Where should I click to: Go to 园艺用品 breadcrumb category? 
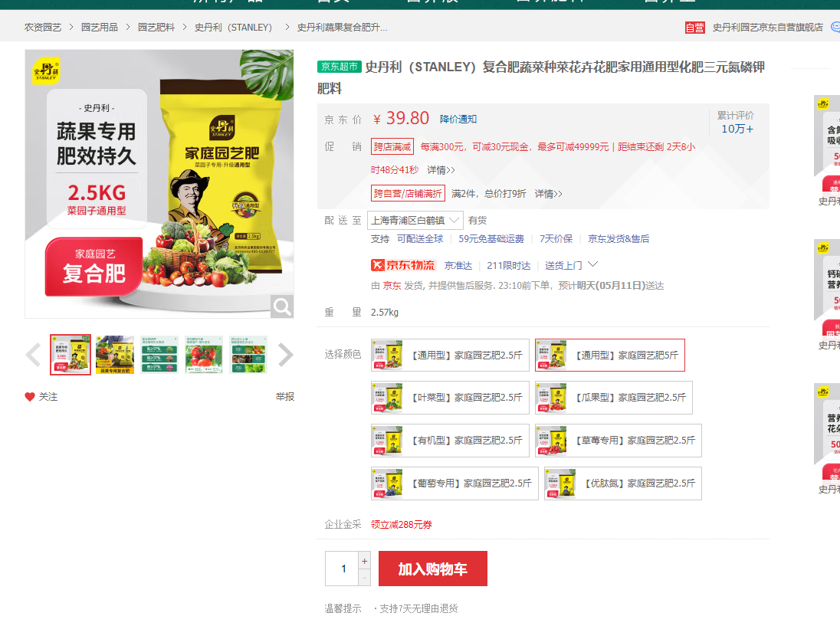(x=100, y=28)
